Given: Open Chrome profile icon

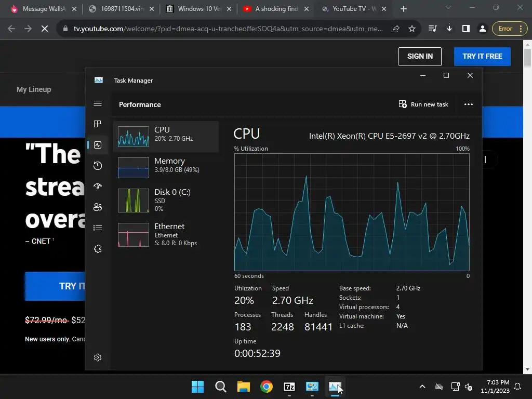Looking at the screenshot, I should (483, 29).
